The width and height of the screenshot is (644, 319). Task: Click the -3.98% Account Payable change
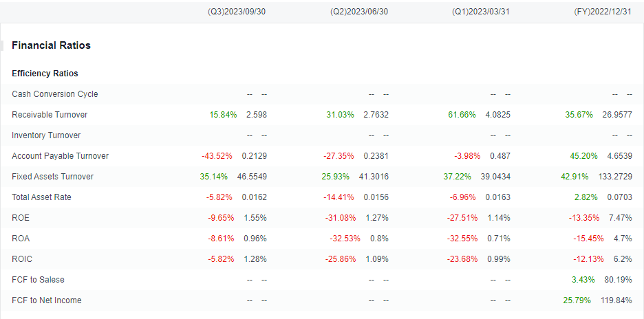pos(467,156)
